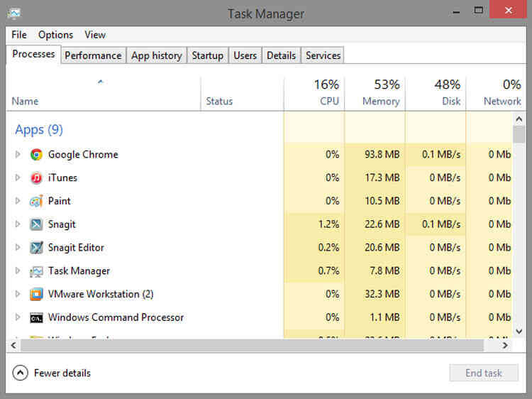This screenshot has height=399, width=532.
Task: Click the horizontal scrollbar right arrow
Action: [505, 345]
